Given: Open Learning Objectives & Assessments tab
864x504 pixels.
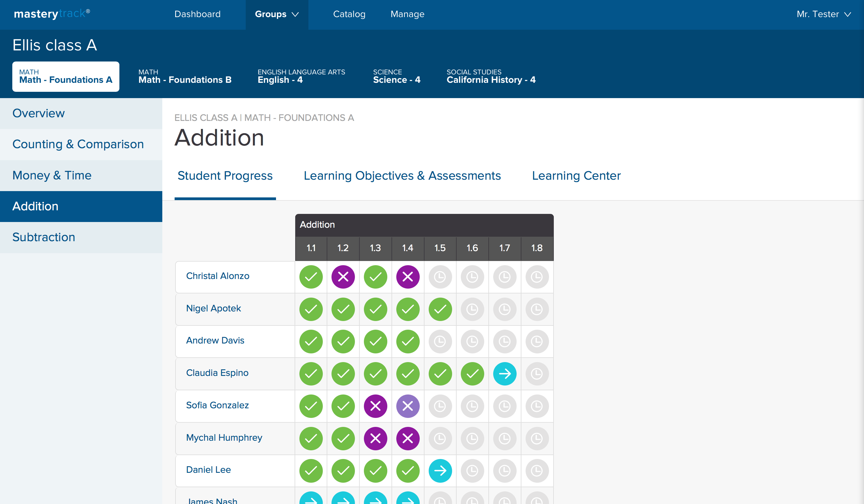Looking at the screenshot, I should point(402,175).
